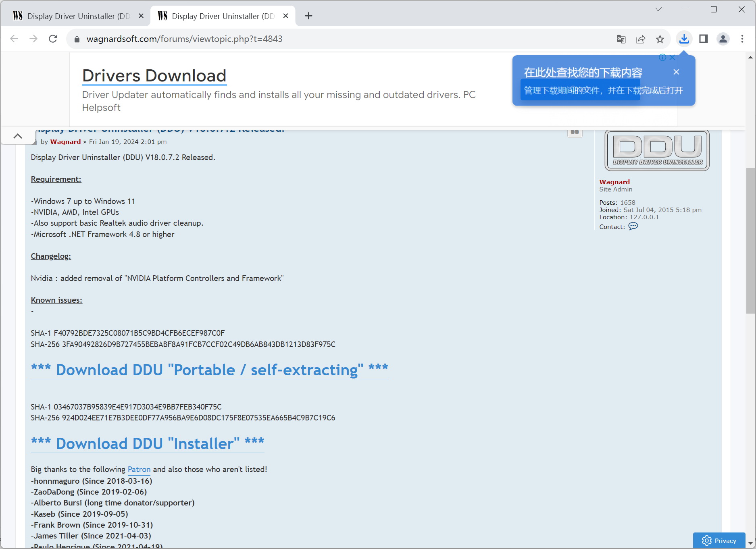
Task: Click "-honnmaguro (Since 2018-03-16)" line
Action: pos(92,481)
